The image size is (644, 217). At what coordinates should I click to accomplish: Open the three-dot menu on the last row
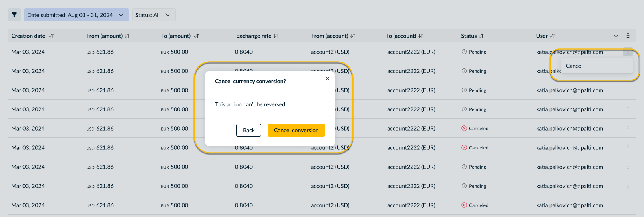click(628, 205)
